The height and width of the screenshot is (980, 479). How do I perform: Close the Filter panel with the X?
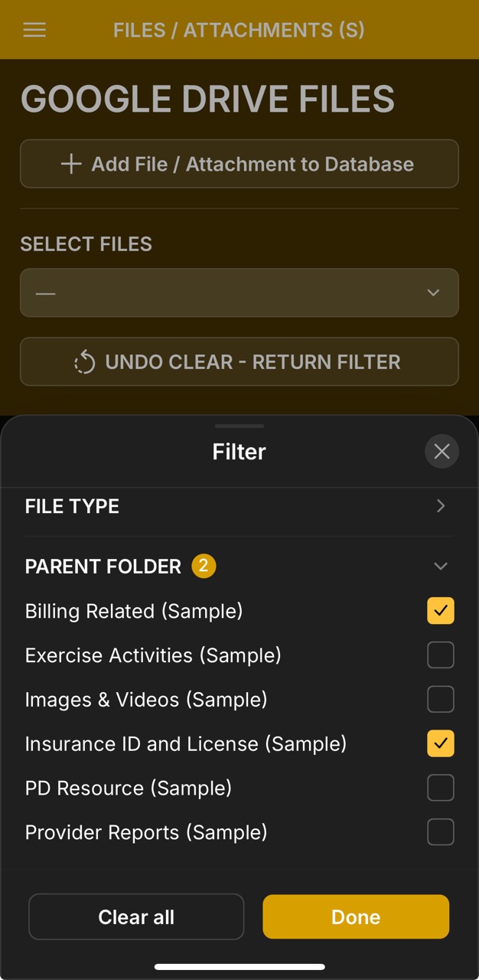pyautogui.click(x=442, y=451)
